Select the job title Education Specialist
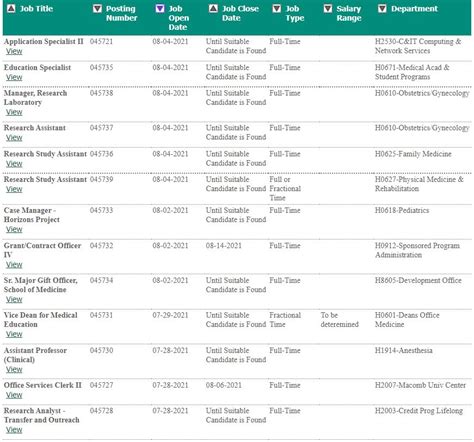 (x=37, y=68)
